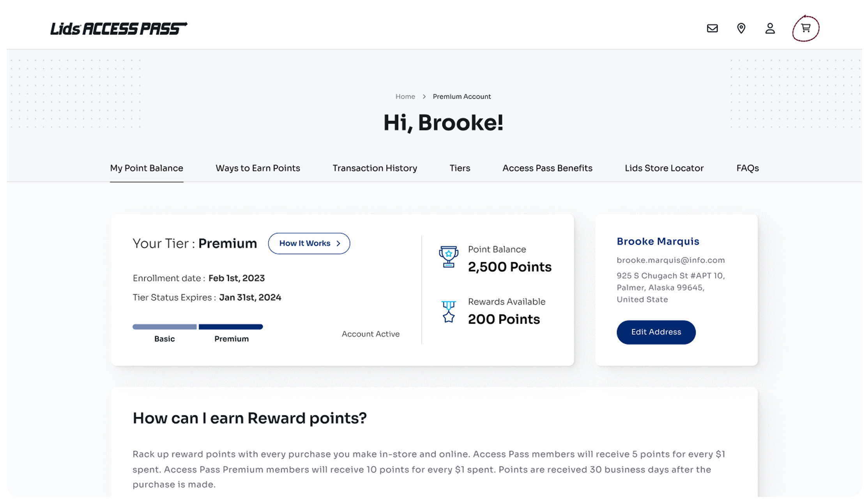Click the Point Balance trophy icon

tap(449, 257)
